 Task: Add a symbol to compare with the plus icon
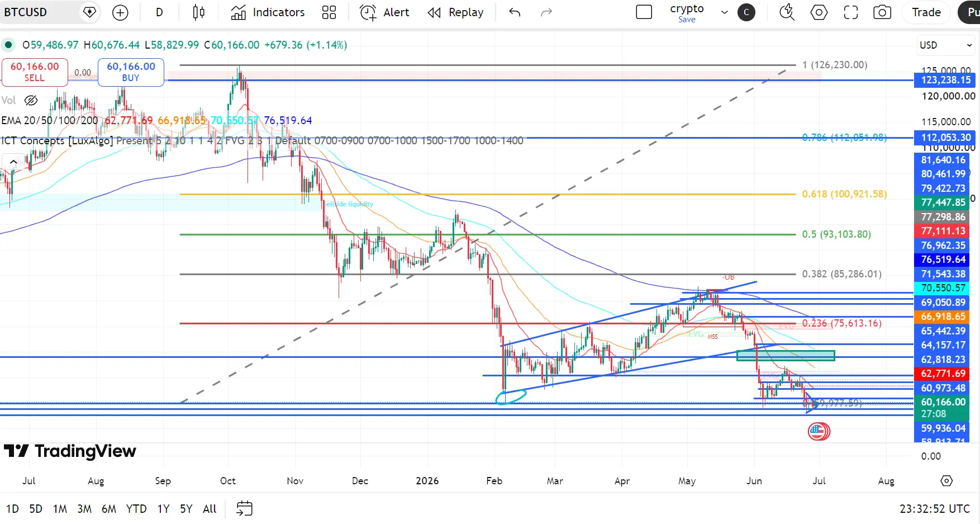tap(120, 12)
